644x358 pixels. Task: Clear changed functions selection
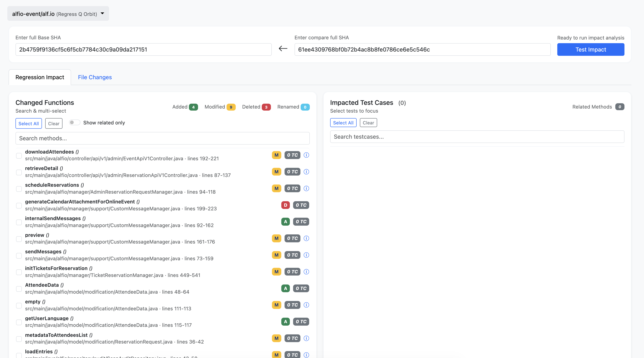click(54, 124)
